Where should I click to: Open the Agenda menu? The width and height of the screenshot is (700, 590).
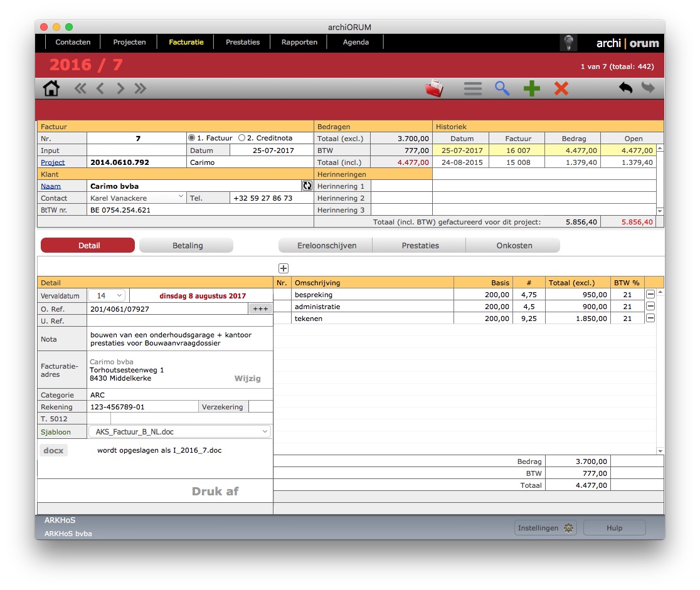pyautogui.click(x=356, y=42)
